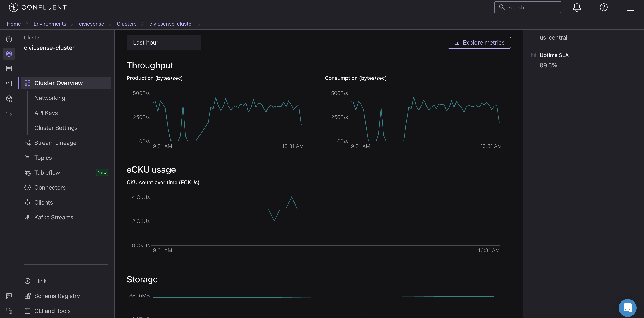
Task: Click the notifications bell icon
Action: [577, 7]
